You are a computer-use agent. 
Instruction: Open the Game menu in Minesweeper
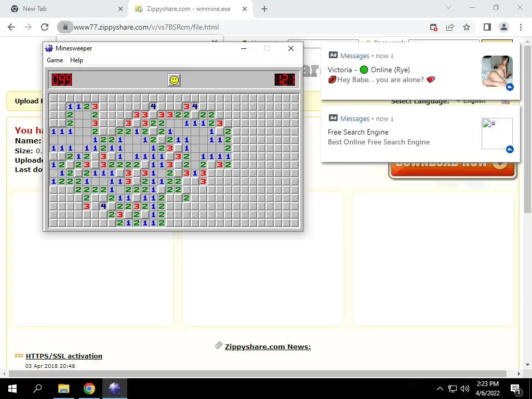point(55,60)
